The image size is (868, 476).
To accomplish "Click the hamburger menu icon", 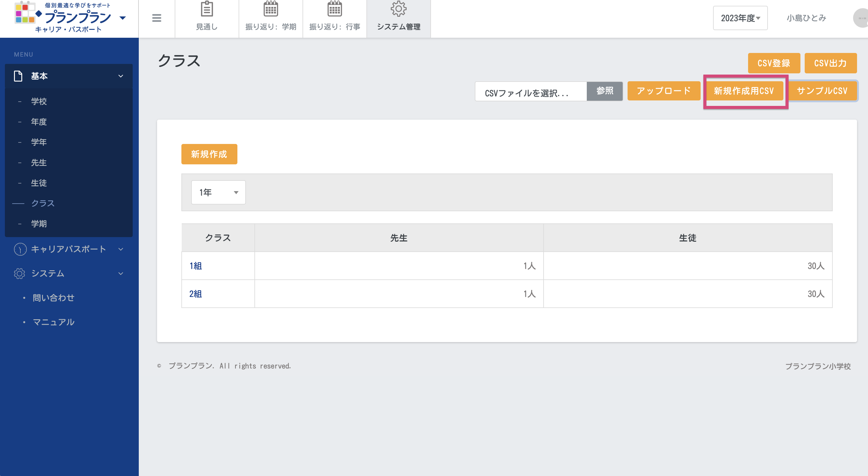I will tap(156, 18).
